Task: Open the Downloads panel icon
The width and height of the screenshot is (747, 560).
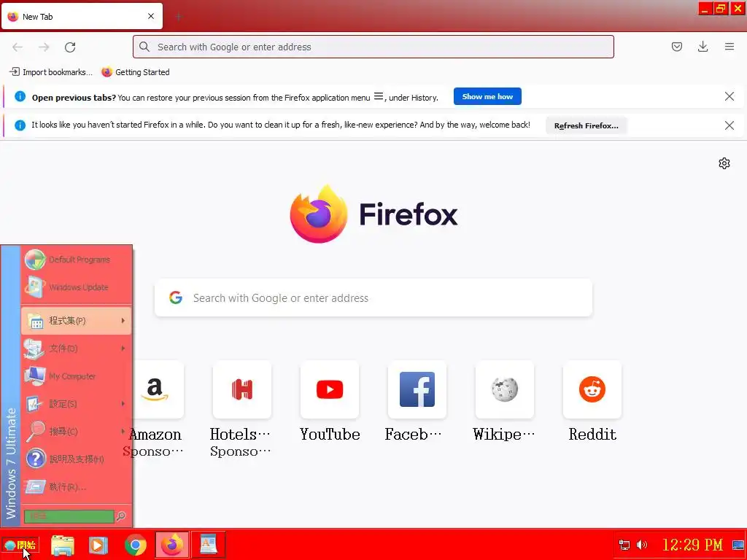Action: tap(703, 47)
